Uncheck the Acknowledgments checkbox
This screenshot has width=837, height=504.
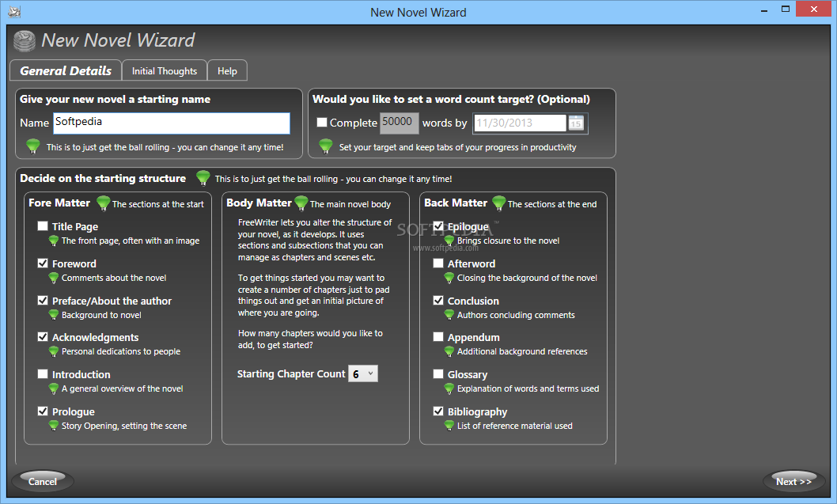43,337
